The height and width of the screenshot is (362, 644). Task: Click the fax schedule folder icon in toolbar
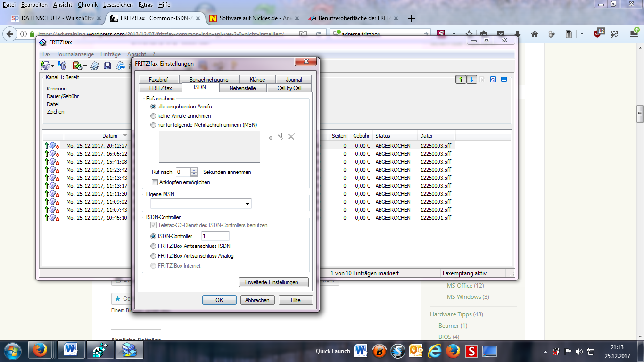pos(77,66)
